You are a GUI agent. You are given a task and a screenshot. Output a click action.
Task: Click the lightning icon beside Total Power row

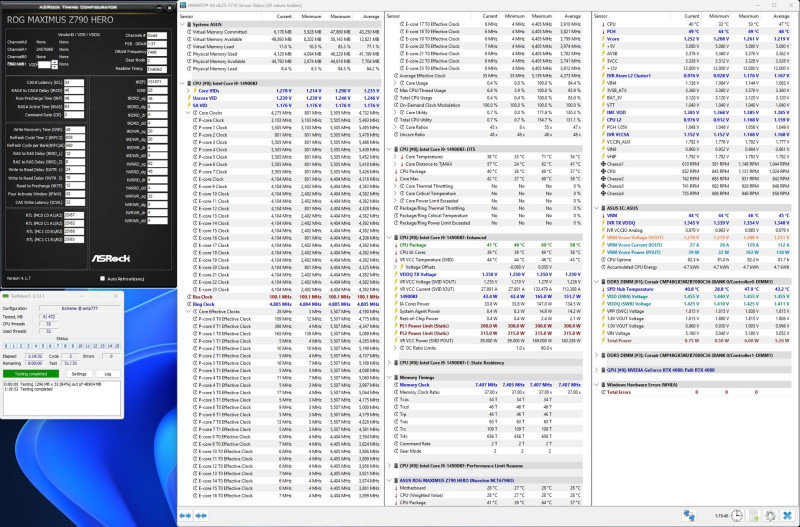[x=603, y=341]
